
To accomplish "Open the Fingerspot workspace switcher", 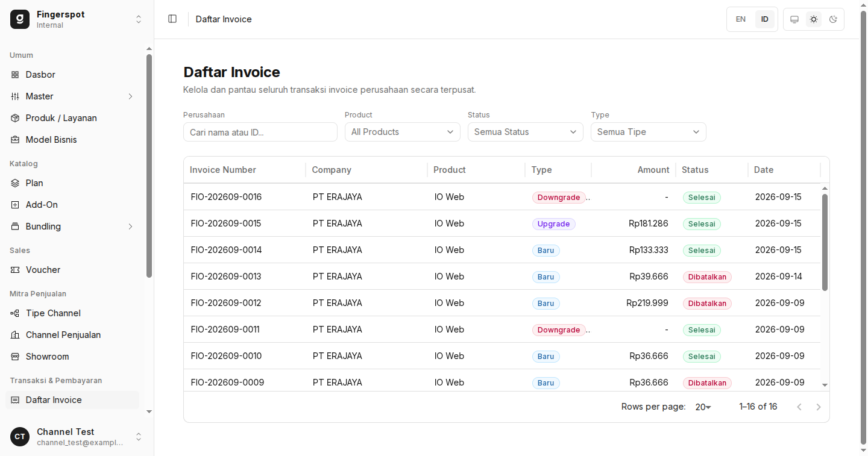I will (x=77, y=19).
